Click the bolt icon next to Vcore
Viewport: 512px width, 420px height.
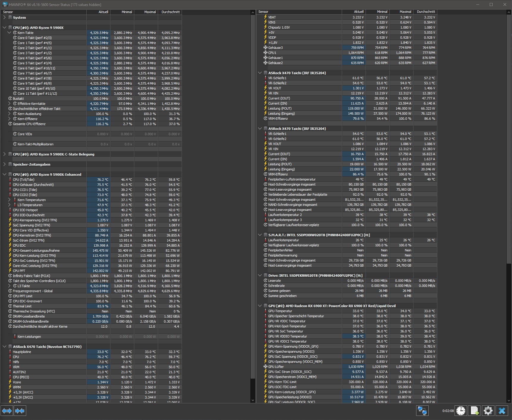(x=10, y=382)
